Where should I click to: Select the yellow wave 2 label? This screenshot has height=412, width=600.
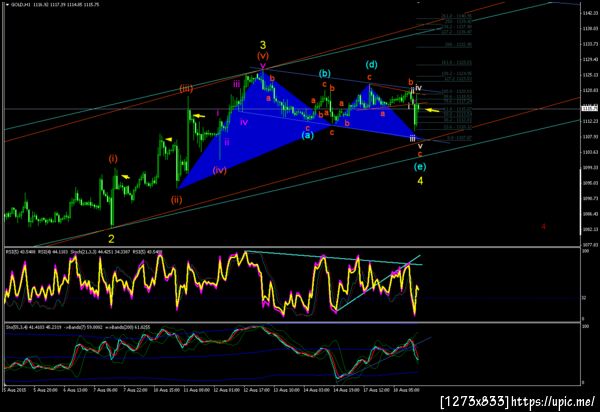pyautogui.click(x=111, y=239)
